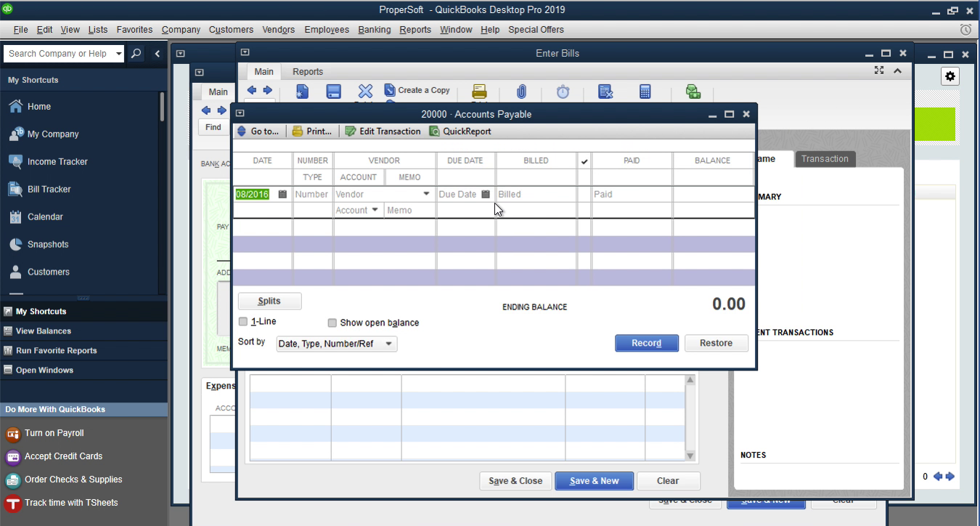The height and width of the screenshot is (526, 980).
Task: Enable Show open balance checkbox
Action: point(332,323)
